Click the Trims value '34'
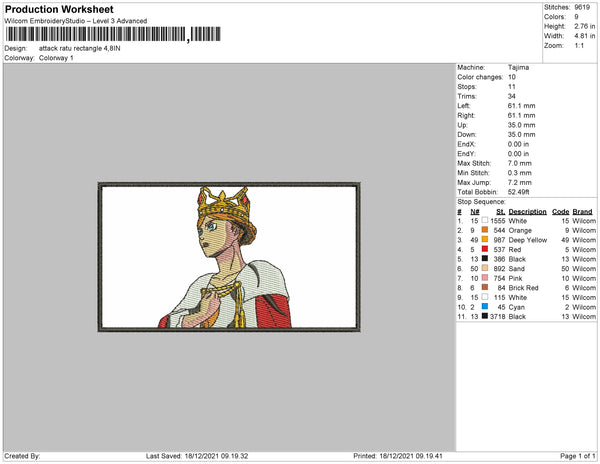This screenshot has height=464, width=600. [512, 96]
